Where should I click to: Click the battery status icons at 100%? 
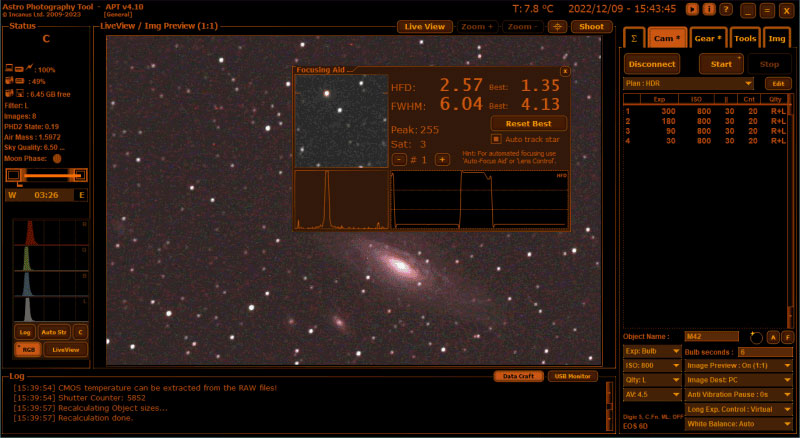pyautogui.click(x=19, y=68)
